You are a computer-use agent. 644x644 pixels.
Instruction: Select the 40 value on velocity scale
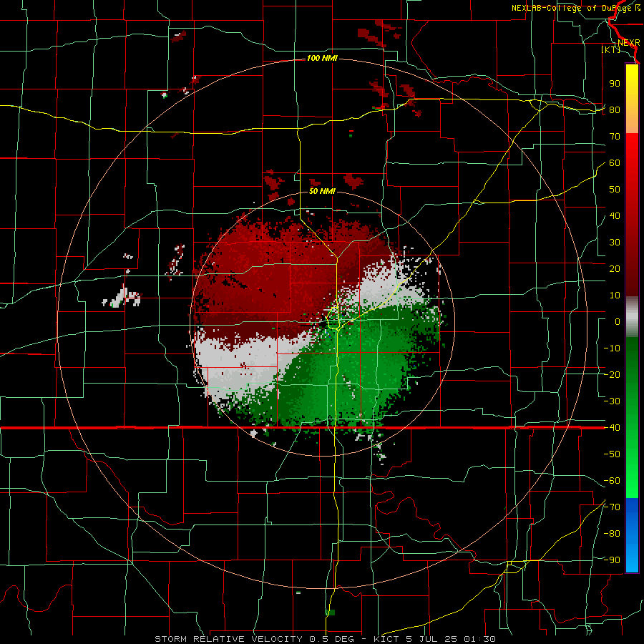615,216
